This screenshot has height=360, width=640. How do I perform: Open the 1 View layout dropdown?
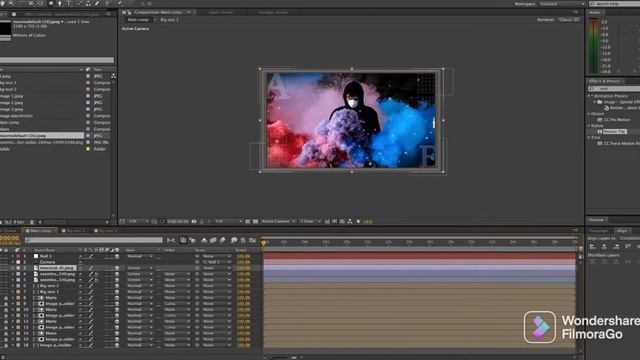pyautogui.click(x=310, y=221)
